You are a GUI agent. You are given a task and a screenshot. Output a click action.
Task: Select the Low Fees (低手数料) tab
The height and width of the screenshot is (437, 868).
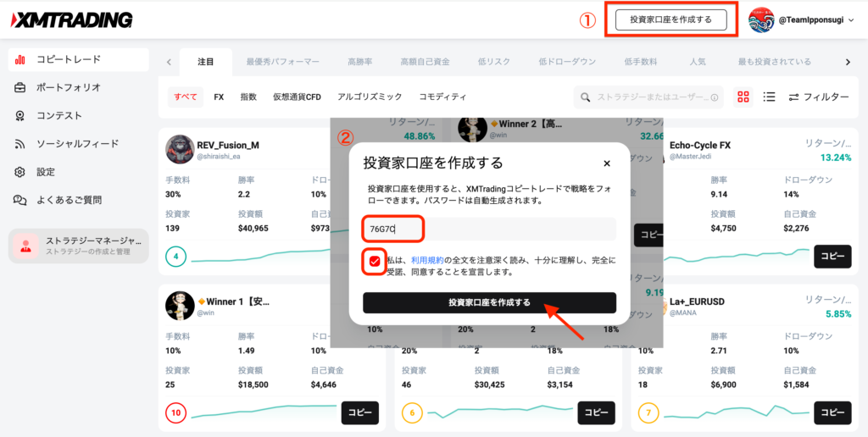[641, 62]
